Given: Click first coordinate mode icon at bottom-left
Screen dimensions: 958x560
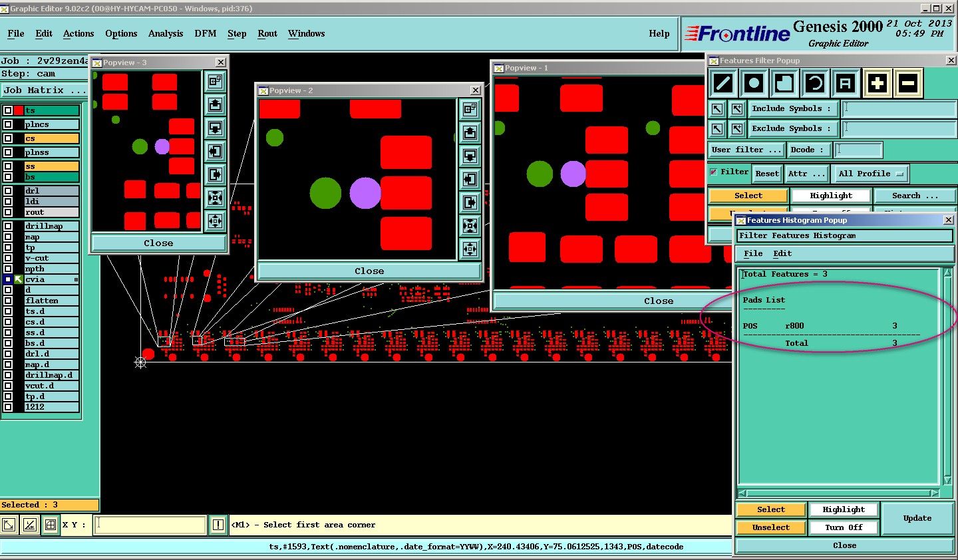Looking at the screenshot, I should click(9, 525).
